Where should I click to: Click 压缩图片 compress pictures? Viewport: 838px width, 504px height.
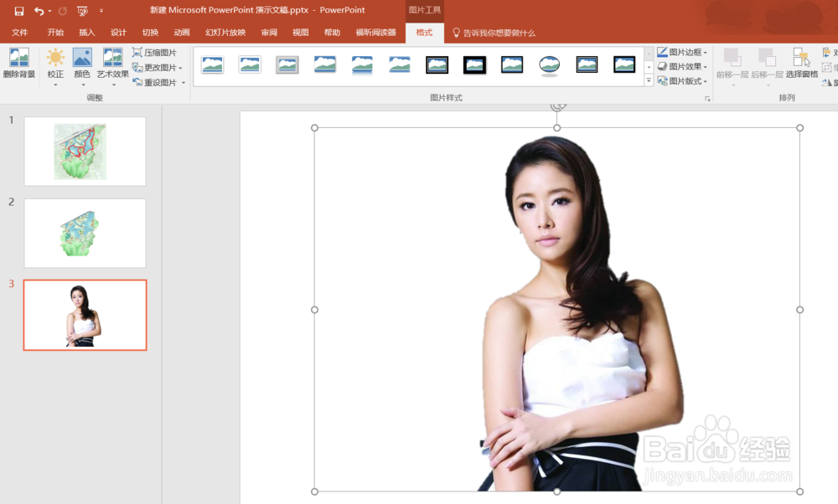[x=154, y=52]
